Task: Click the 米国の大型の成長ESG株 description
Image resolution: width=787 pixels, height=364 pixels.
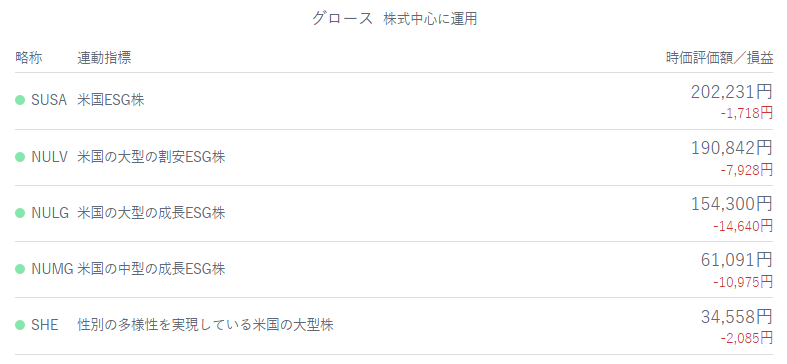Action: (152, 213)
